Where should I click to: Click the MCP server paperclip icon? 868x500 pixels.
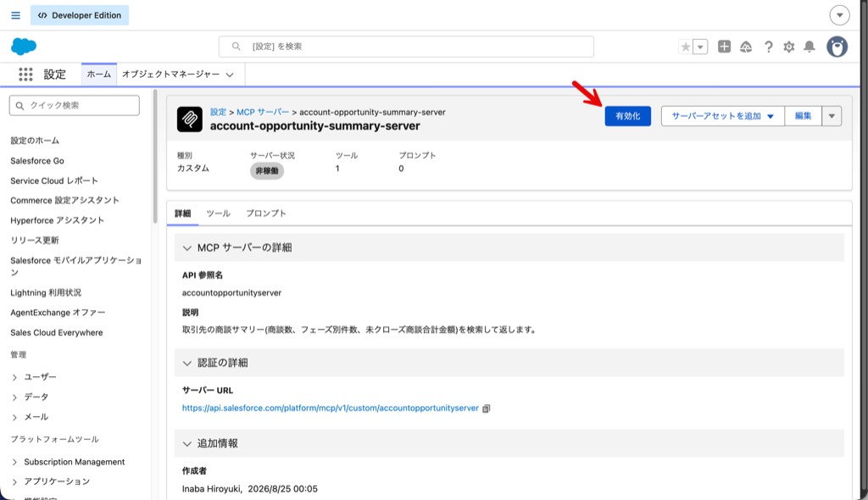189,119
